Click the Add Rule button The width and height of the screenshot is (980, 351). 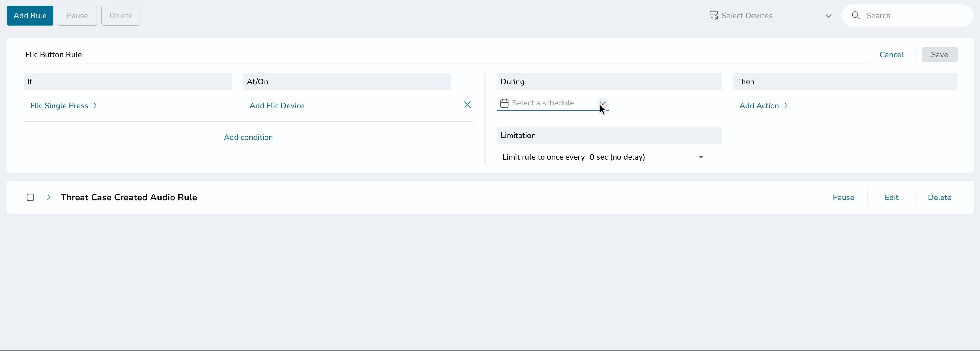[30, 16]
